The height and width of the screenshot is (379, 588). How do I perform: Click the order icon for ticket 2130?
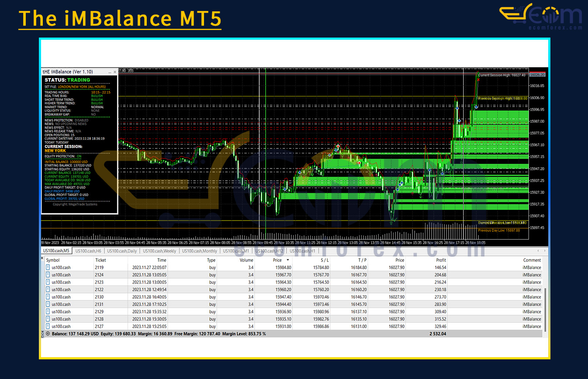click(x=48, y=297)
